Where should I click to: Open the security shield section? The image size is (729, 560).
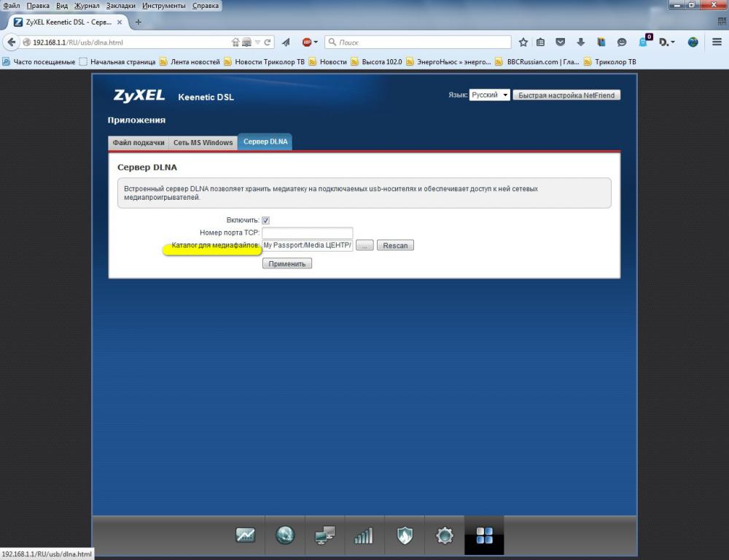point(404,536)
